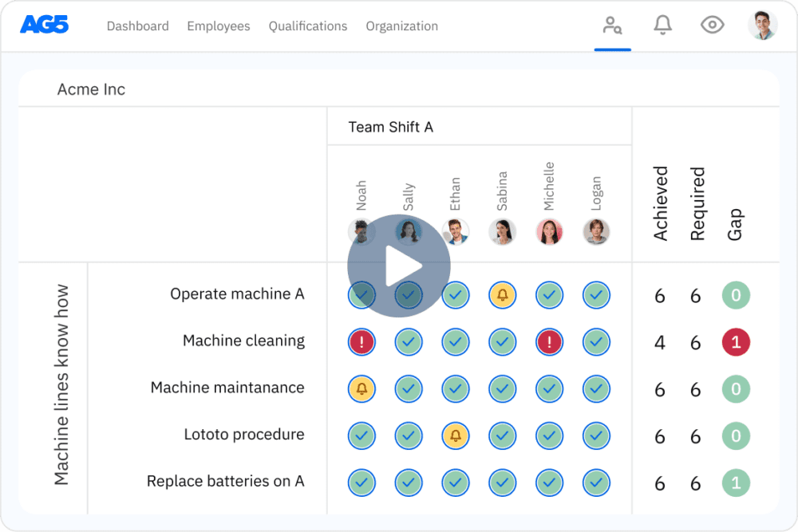This screenshot has width=798, height=532.
Task: Click gap badge for Replace batteries on A
Action: [736, 483]
